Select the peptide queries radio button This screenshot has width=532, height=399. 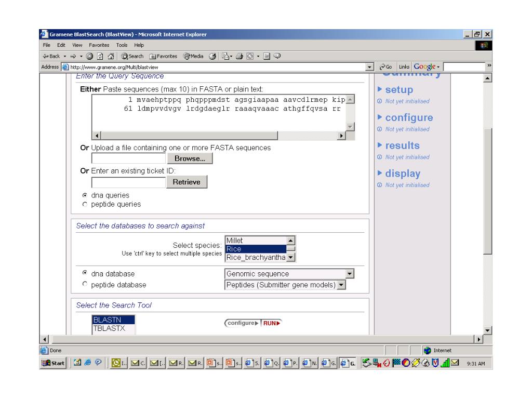[x=85, y=204]
